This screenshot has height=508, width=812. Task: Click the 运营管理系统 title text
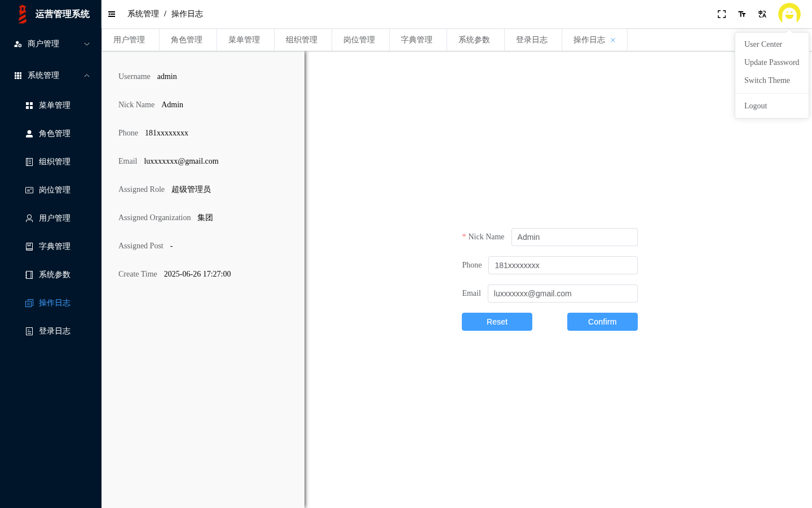coord(63,14)
